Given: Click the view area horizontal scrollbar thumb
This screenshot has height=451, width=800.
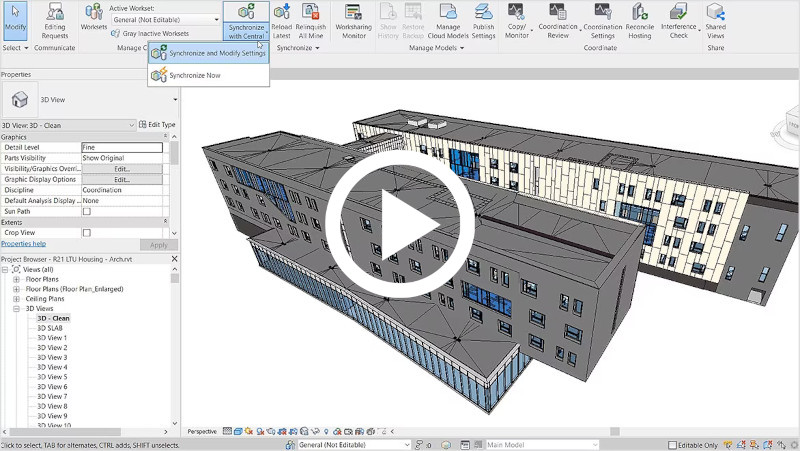Looking at the screenshot, I should click(615, 432).
